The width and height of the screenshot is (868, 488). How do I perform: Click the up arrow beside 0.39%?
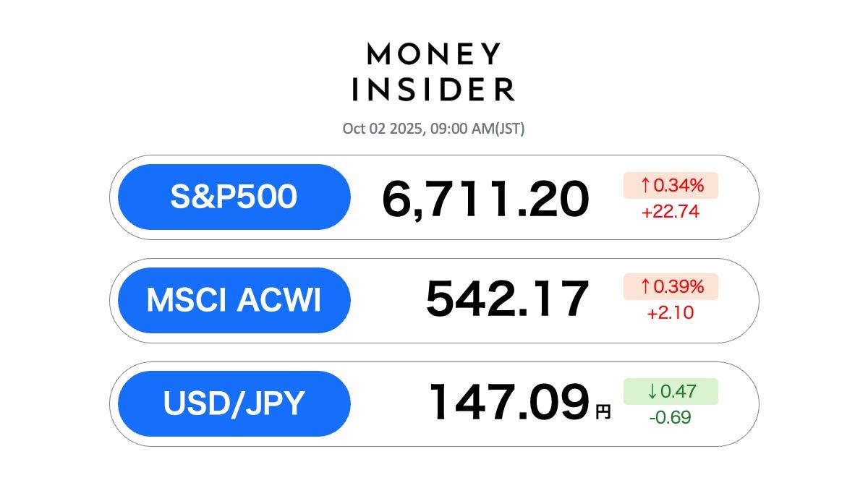pyautogui.click(x=645, y=287)
